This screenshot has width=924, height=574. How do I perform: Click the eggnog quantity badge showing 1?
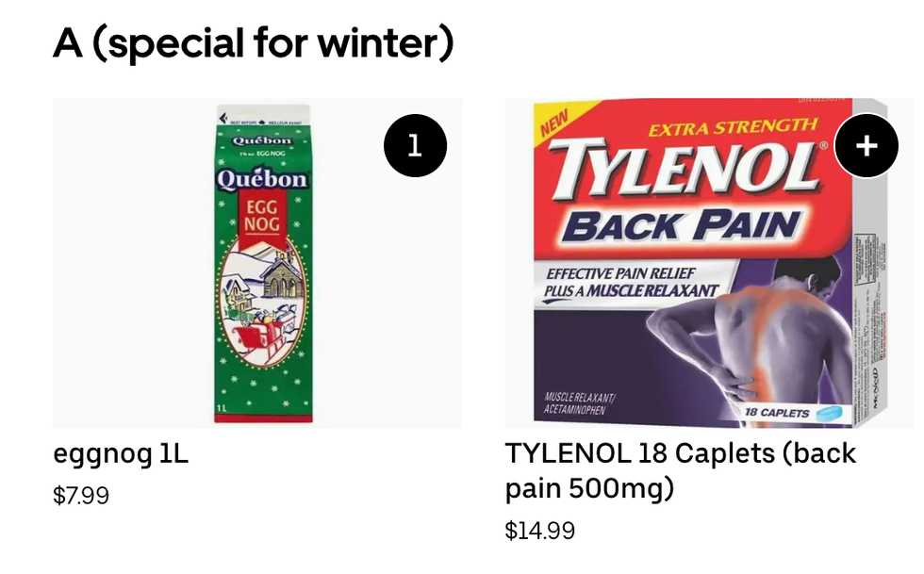pyautogui.click(x=415, y=145)
